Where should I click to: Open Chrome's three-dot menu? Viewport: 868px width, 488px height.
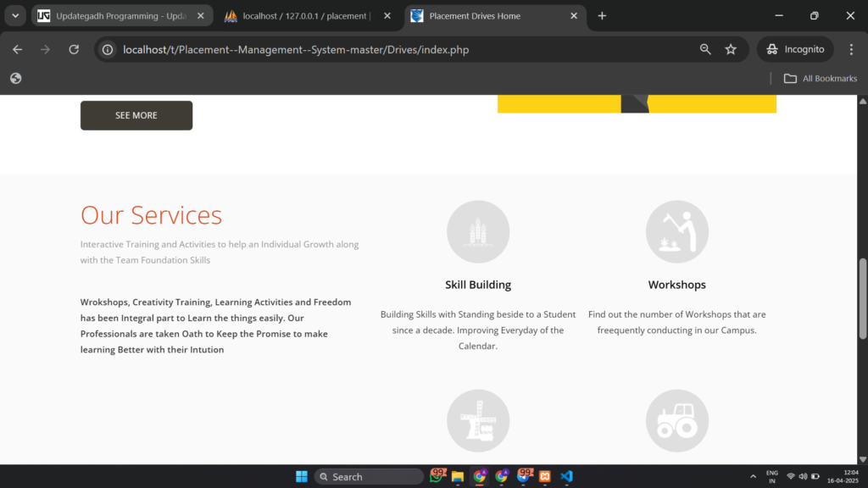tap(852, 49)
